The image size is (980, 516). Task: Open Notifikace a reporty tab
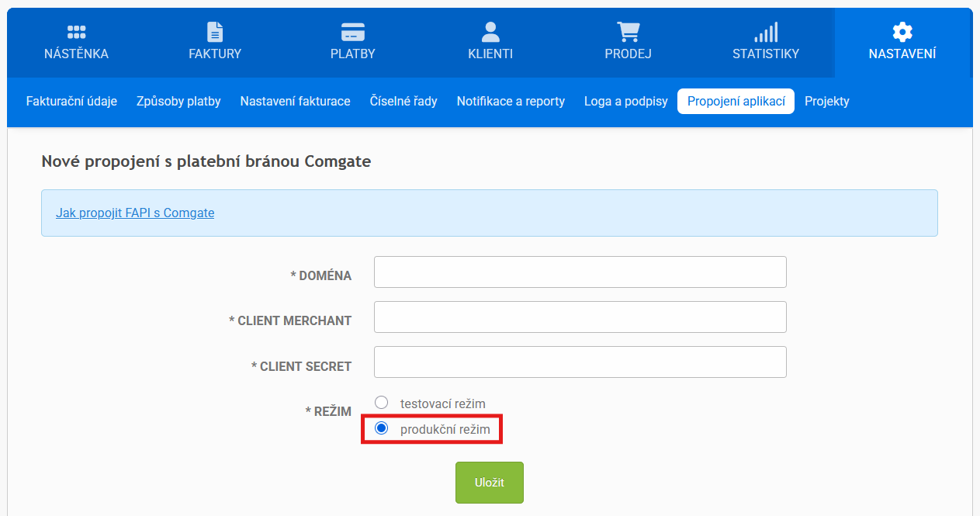click(x=511, y=101)
